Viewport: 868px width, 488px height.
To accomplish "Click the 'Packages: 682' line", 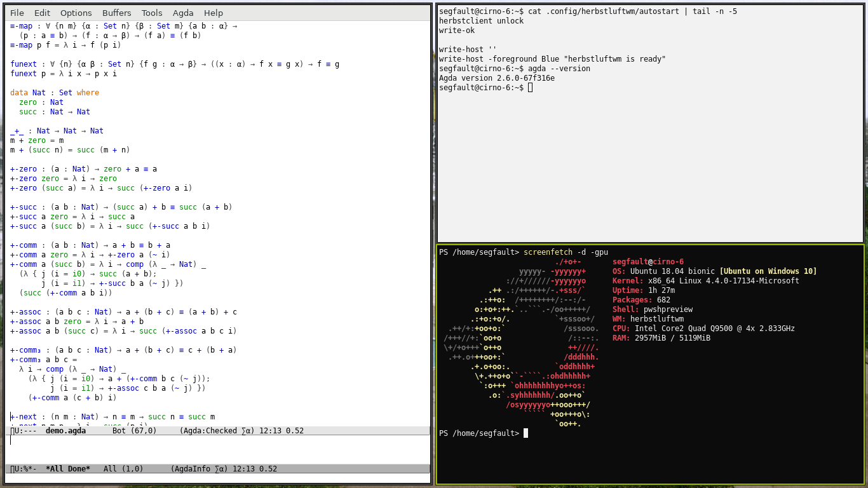I will (x=641, y=300).
